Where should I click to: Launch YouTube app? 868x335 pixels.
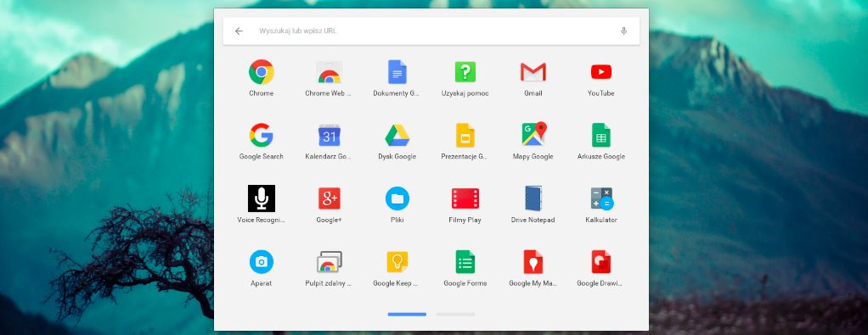pyautogui.click(x=601, y=72)
